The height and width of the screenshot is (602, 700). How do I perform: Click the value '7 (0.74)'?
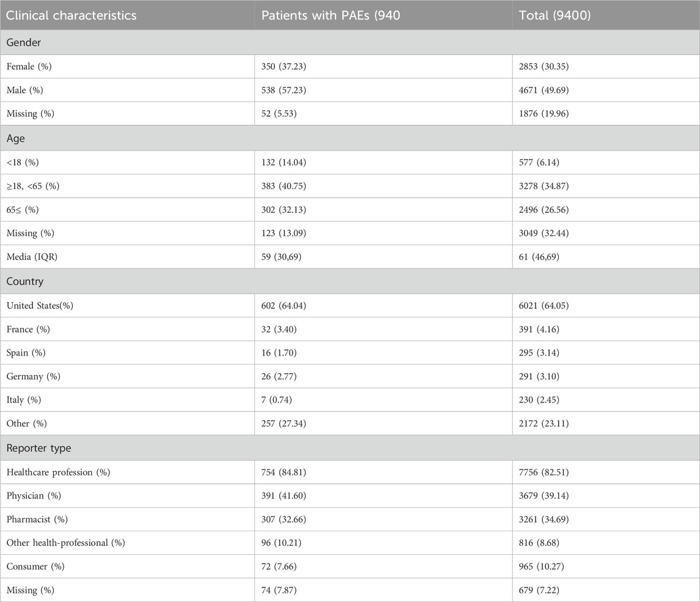pyautogui.click(x=276, y=400)
